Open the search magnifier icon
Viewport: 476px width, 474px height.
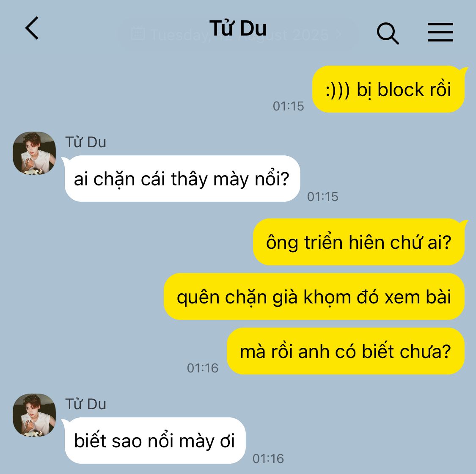click(388, 33)
